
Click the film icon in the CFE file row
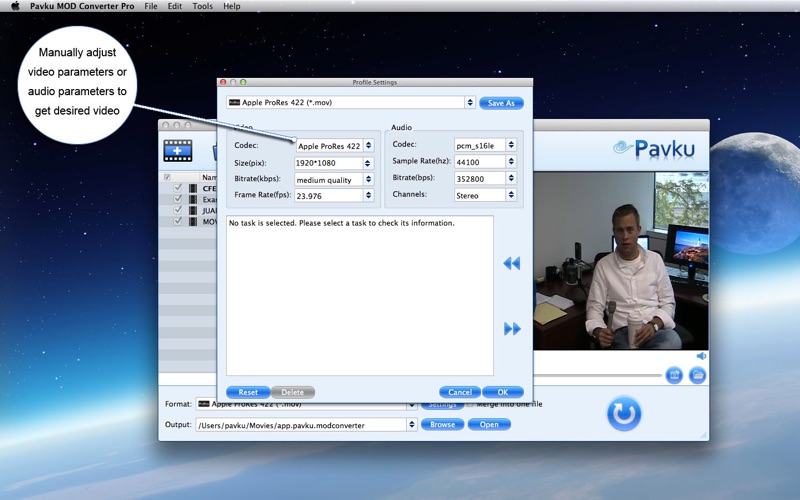[x=193, y=188]
